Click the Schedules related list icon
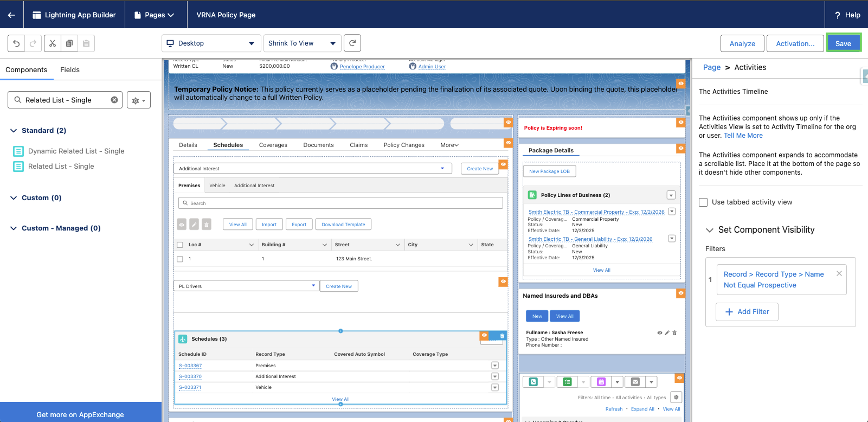The width and height of the screenshot is (868, 422). pyautogui.click(x=183, y=339)
